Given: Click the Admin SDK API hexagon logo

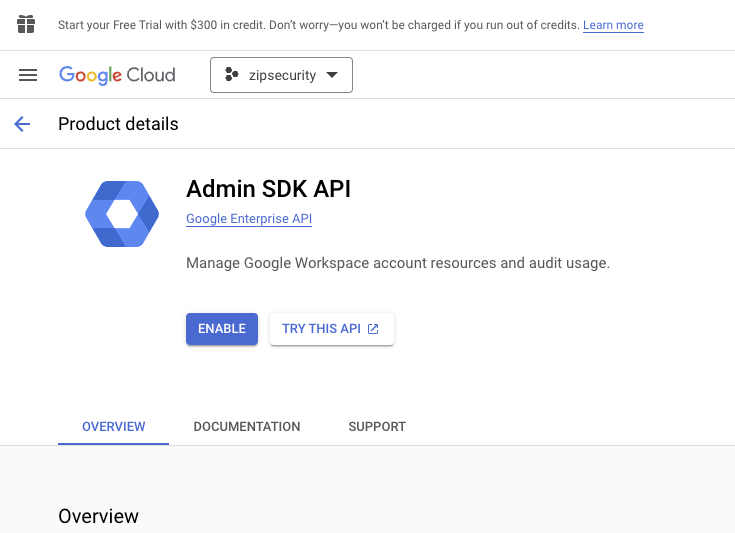Looking at the screenshot, I should 122,214.
